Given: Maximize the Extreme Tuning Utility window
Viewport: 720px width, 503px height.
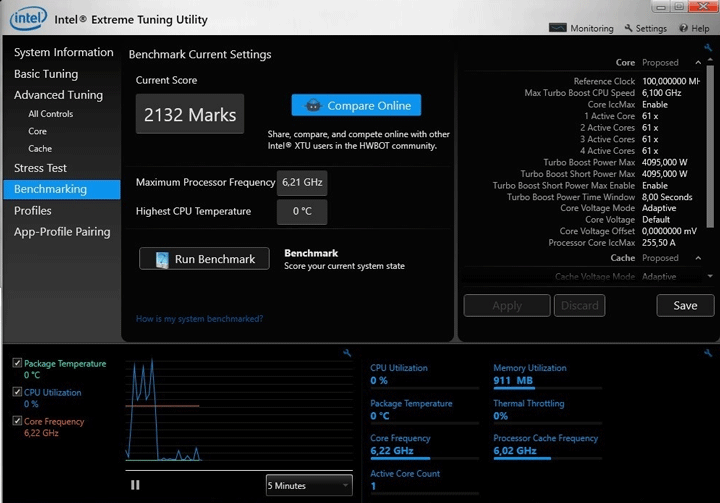Looking at the screenshot, I should point(679,6).
